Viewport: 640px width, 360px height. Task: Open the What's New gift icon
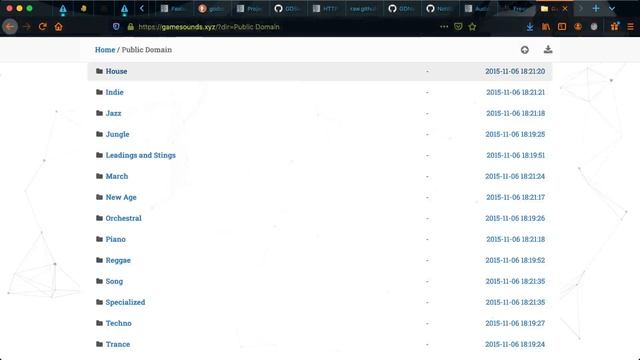coord(614,27)
